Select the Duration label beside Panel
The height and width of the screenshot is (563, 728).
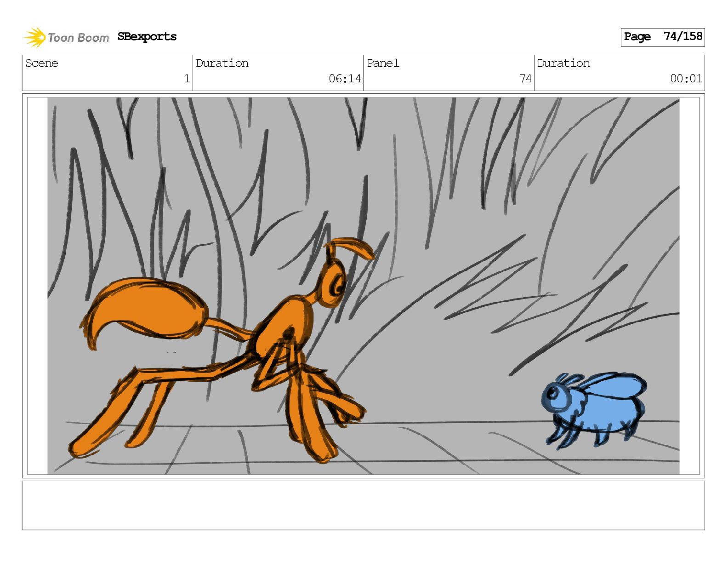click(x=563, y=63)
